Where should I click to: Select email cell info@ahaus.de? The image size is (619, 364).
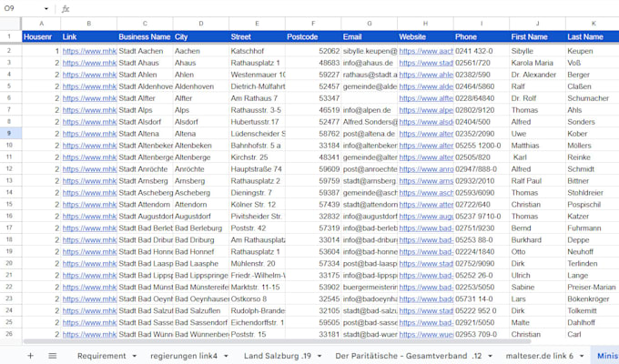(370, 63)
